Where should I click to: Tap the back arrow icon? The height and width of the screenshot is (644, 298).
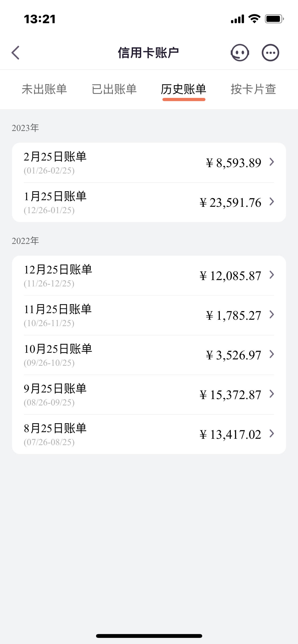point(15,53)
